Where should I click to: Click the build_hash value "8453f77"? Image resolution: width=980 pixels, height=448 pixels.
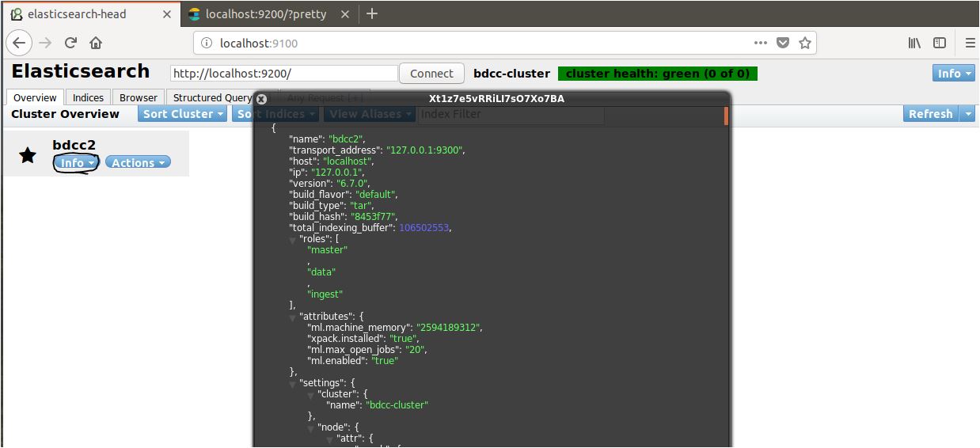point(374,216)
